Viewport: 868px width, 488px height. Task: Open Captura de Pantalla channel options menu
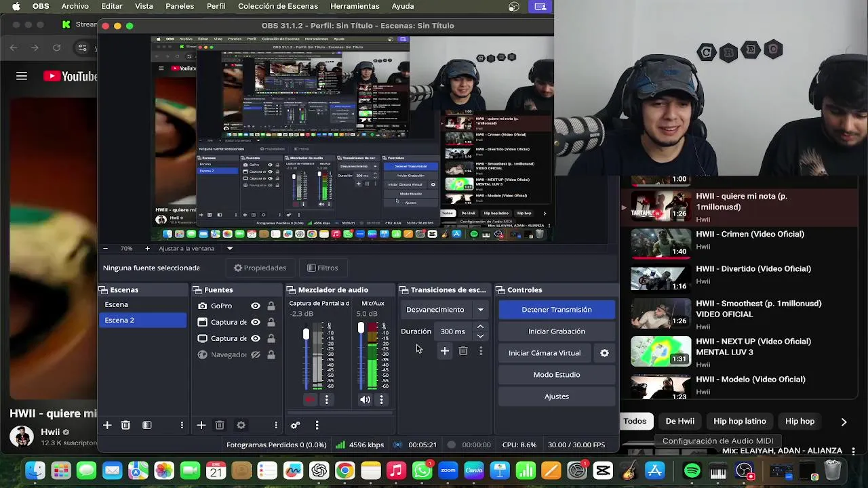point(326,400)
